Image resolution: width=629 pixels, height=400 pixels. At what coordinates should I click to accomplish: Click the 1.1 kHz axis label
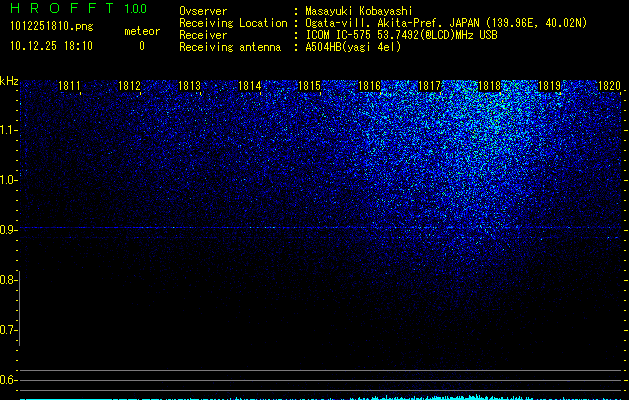coord(7,130)
